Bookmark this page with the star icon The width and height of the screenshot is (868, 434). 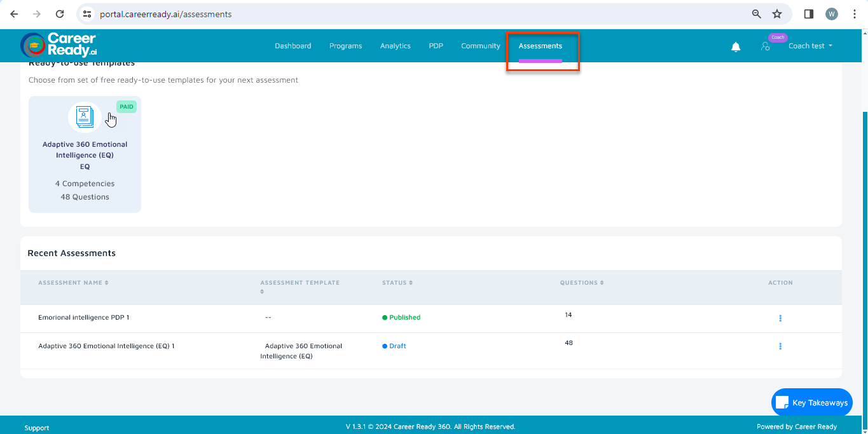(776, 14)
